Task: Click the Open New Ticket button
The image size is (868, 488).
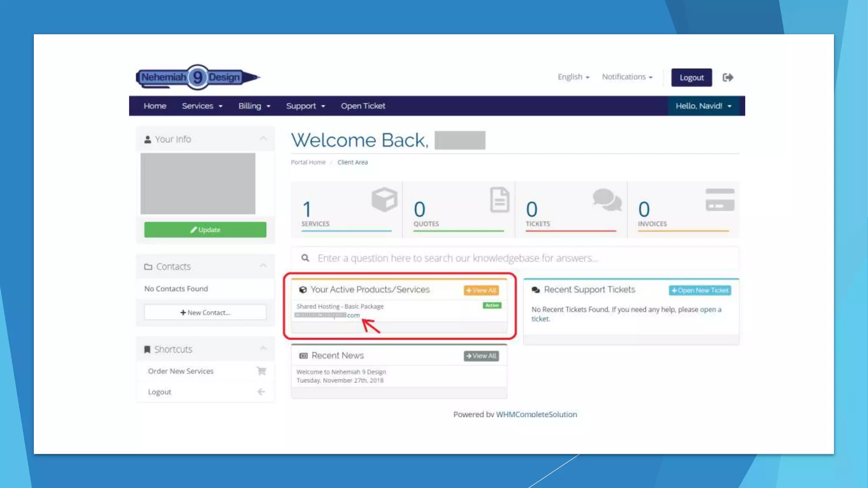Action: pyautogui.click(x=700, y=290)
